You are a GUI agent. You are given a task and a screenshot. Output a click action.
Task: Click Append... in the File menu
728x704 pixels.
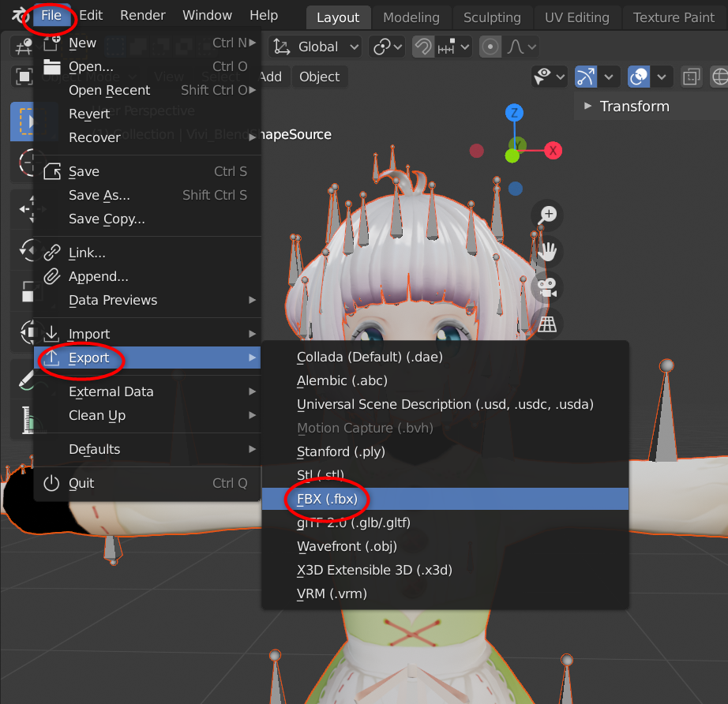pos(147,276)
